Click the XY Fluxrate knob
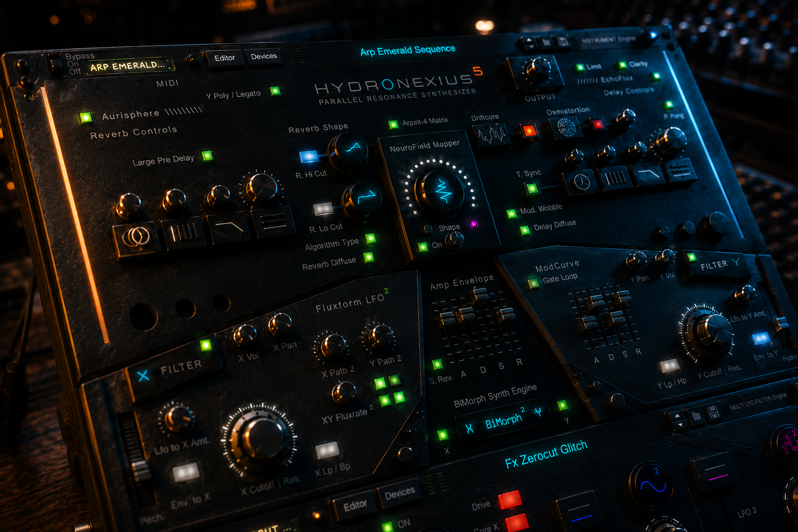 pos(343,393)
